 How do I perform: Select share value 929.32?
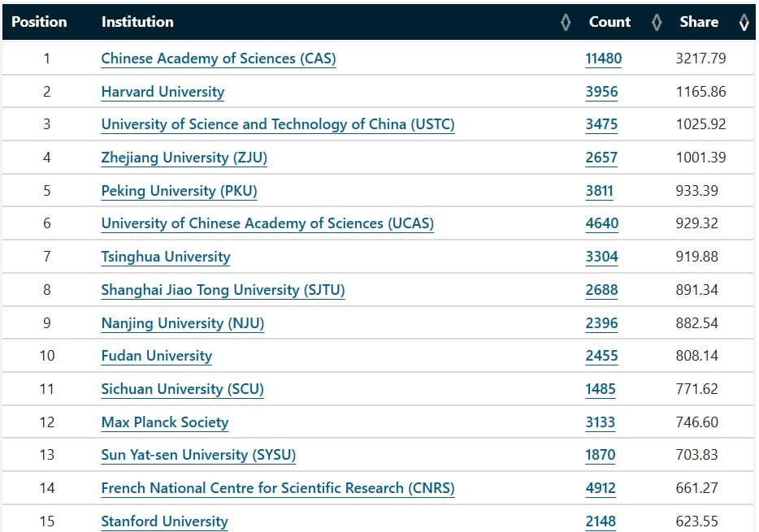697,223
